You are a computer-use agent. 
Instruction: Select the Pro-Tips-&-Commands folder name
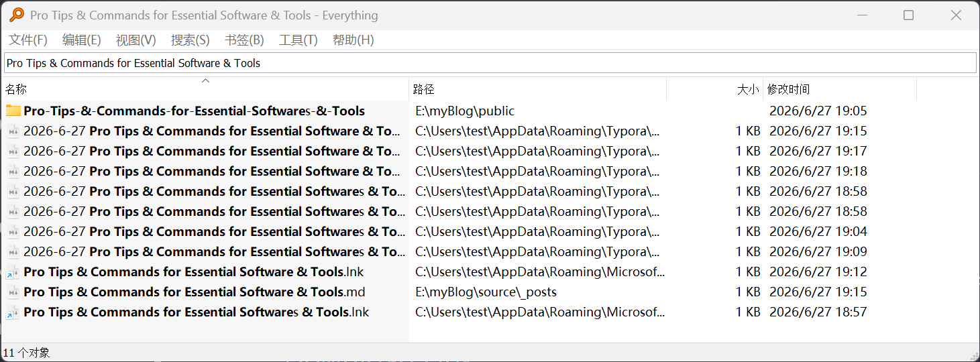[195, 111]
